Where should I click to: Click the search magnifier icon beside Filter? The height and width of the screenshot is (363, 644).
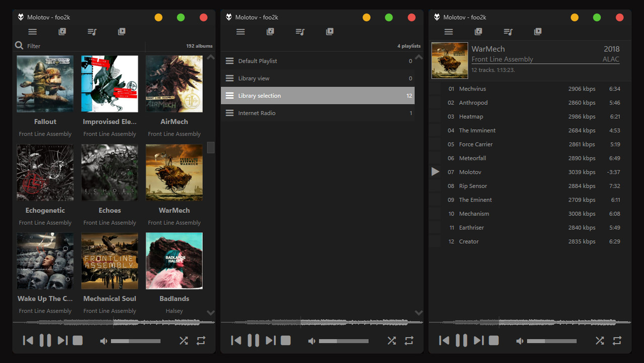19,46
